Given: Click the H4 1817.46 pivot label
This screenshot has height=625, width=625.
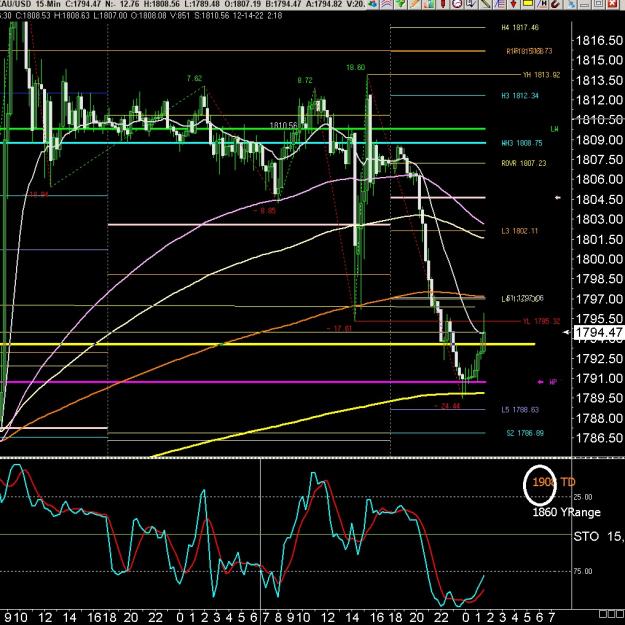Looking at the screenshot, I should (x=520, y=28).
